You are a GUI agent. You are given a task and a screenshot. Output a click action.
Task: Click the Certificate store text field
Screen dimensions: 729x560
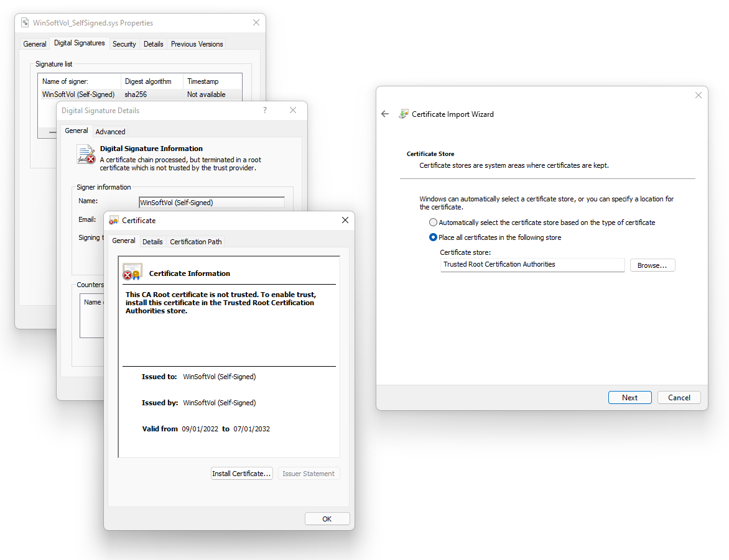click(532, 264)
